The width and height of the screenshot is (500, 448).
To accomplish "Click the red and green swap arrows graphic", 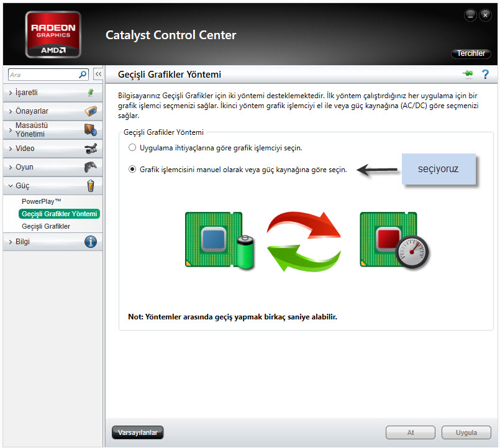I will (304, 242).
